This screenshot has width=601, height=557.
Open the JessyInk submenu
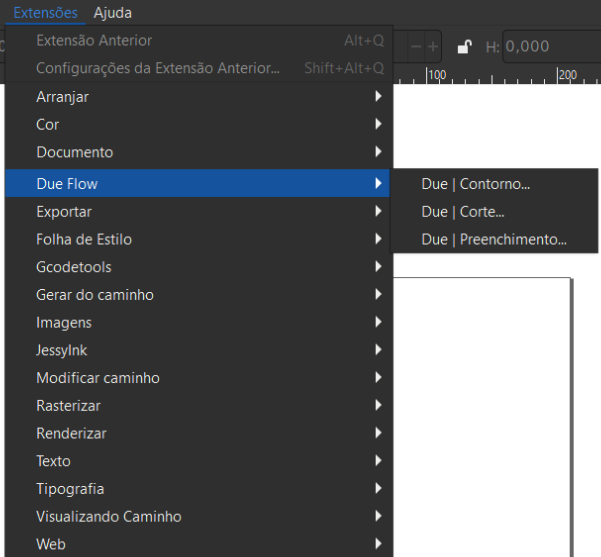pyautogui.click(x=197, y=350)
